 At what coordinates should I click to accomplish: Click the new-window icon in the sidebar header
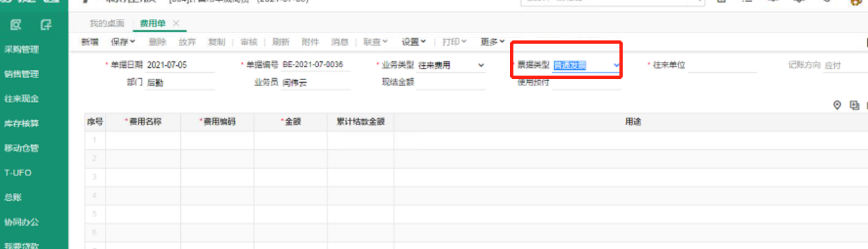[46, 25]
